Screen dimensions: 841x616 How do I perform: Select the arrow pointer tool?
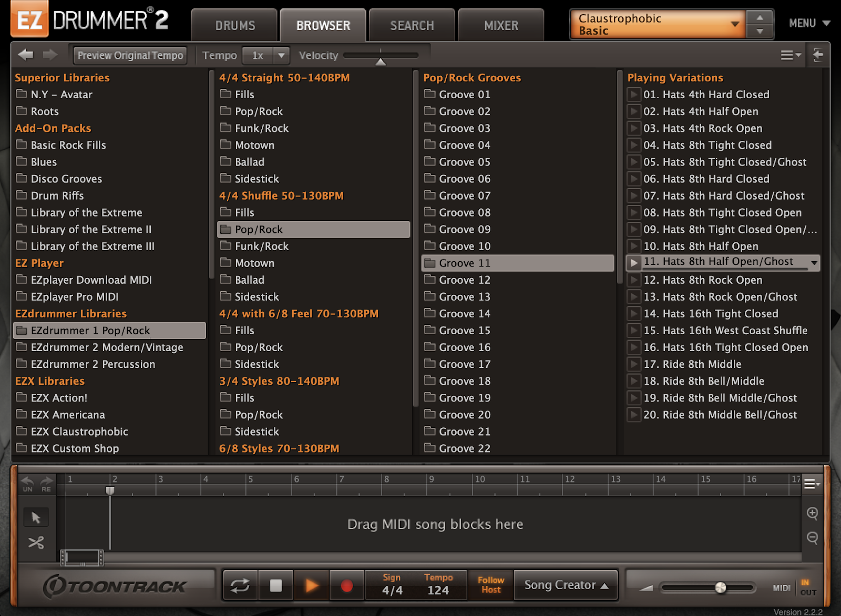pos(36,518)
